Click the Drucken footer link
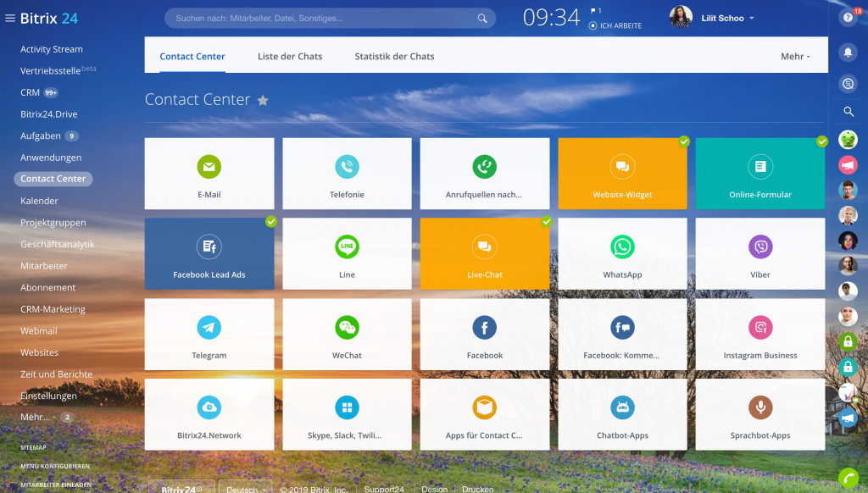 point(478,489)
